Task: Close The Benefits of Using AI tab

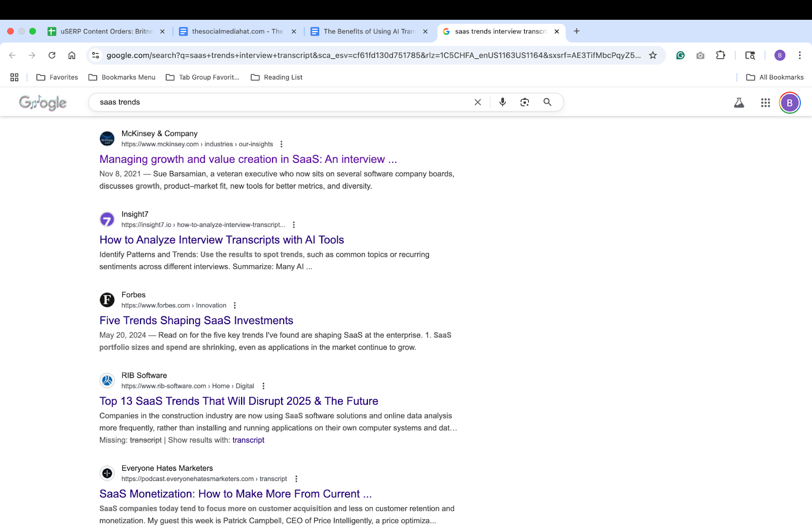Action: coord(425,31)
